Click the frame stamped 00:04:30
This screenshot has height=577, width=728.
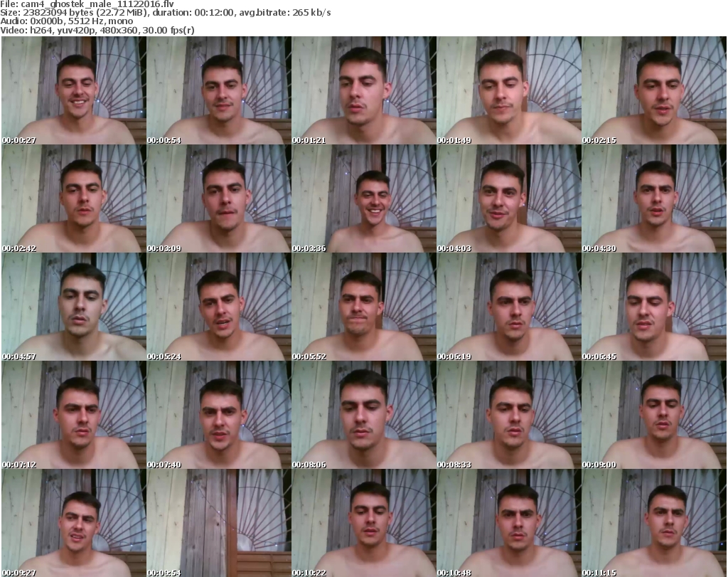[x=654, y=198]
